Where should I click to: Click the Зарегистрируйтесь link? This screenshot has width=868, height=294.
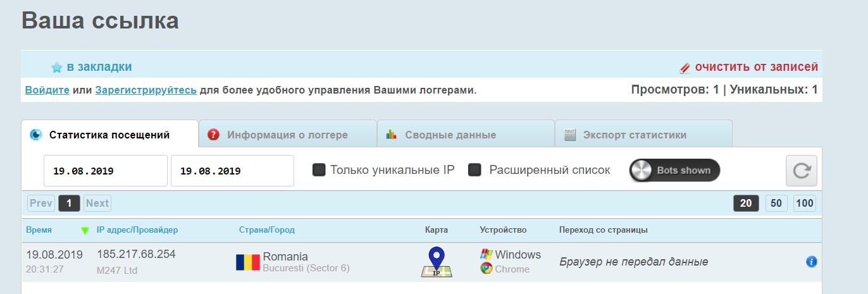(146, 90)
